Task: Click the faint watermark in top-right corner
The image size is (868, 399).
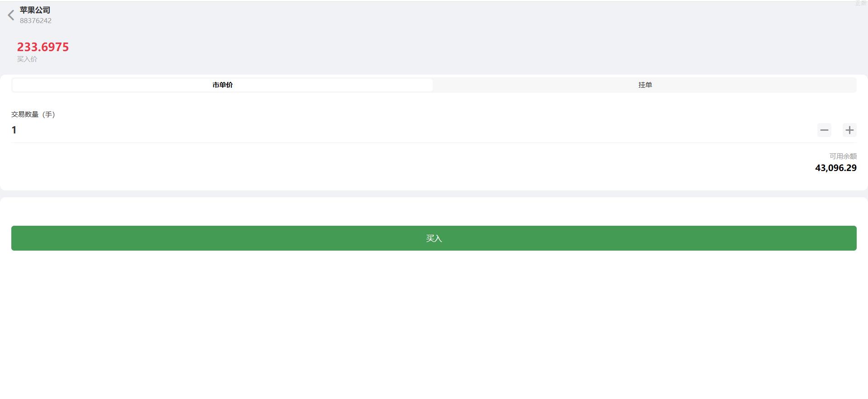Action: pos(860,3)
